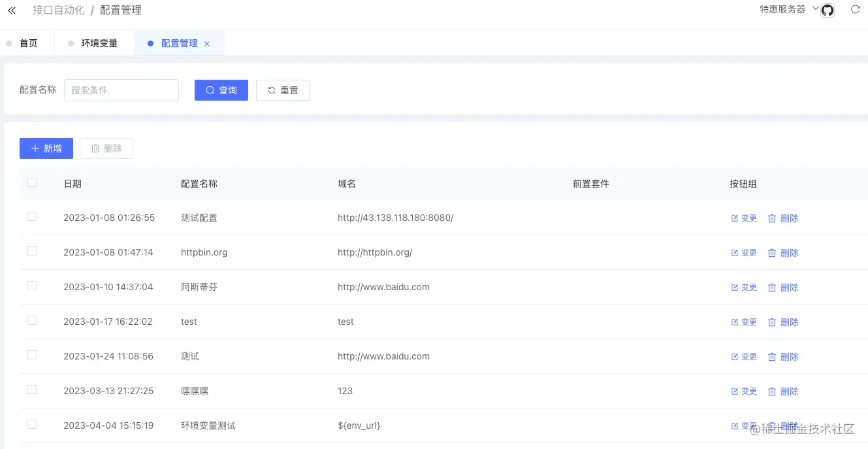Switch to the 环境变量 tab
868x449 pixels.
[99, 43]
